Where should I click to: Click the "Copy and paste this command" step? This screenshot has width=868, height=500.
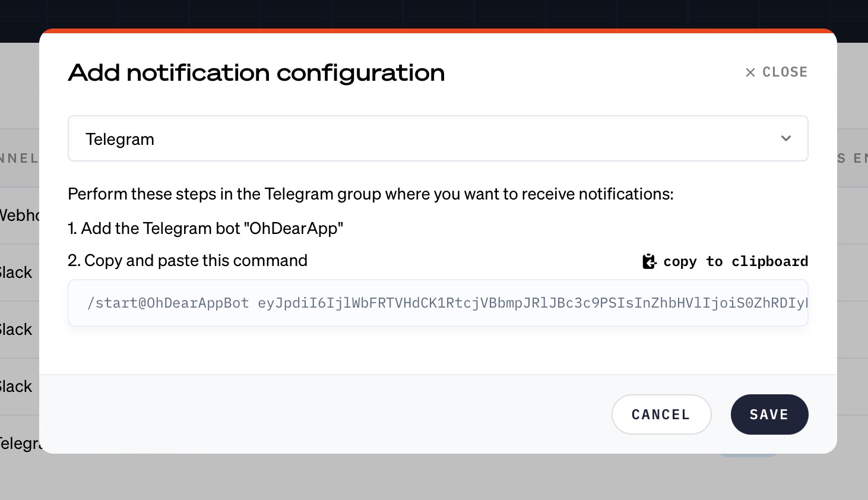pos(188,261)
